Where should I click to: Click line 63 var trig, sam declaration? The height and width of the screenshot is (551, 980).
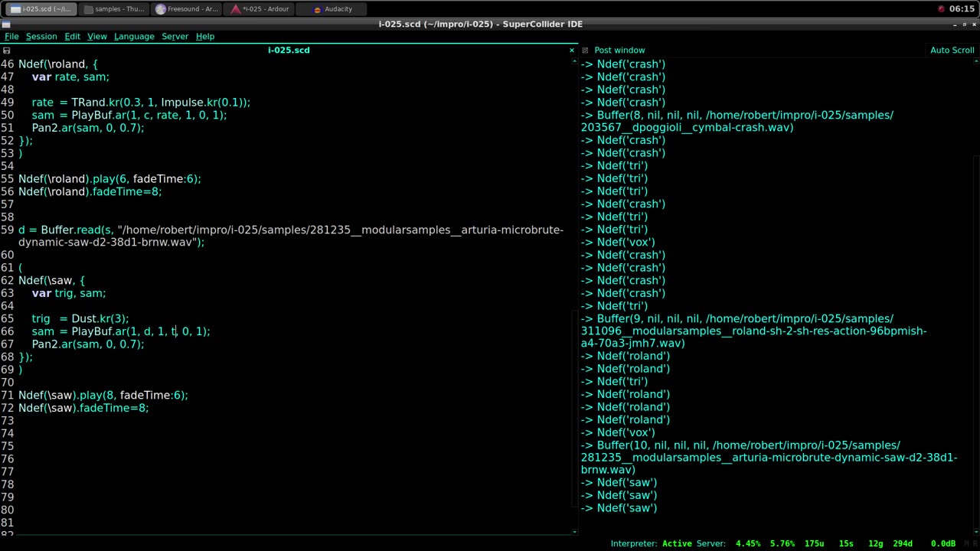pyautogui.click(x=69, y=293)
